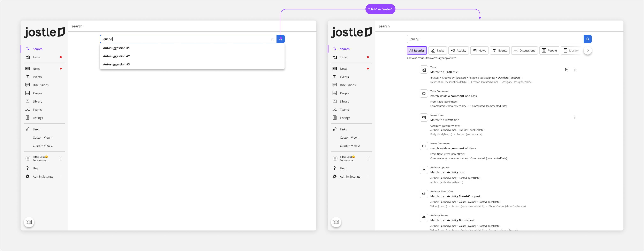Open Tasks in left window sidebar
This screenshot has height=251, width=644.
pos(44,57)
